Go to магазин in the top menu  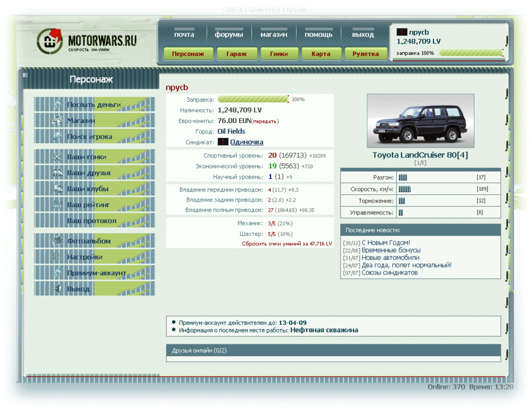point(274,34)
